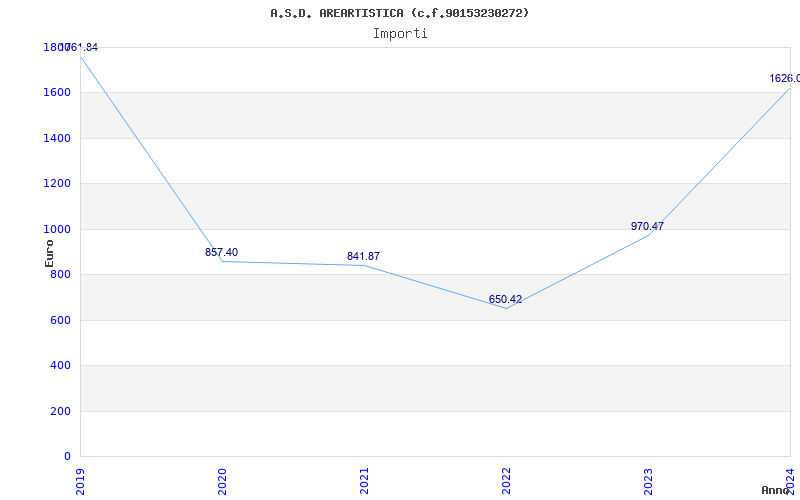800x500 pixels.
Task: Click the 2022 x-axis label
Action: tap(506, 481)
